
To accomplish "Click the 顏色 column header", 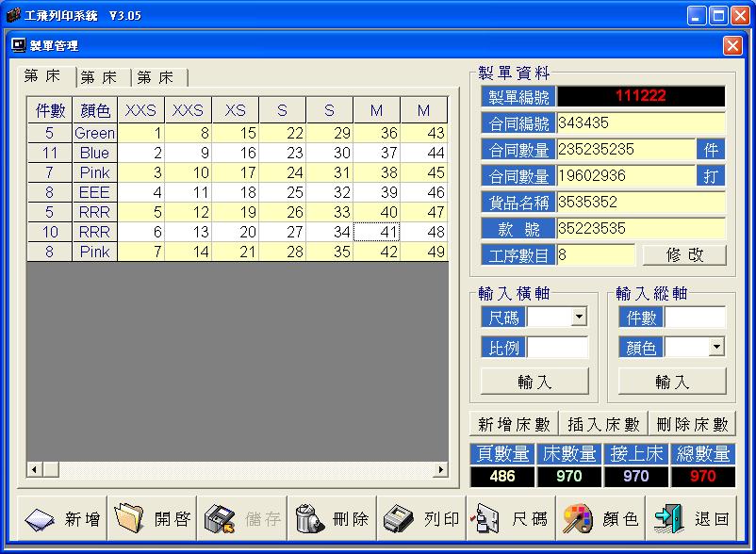I will tap(95, 110).
